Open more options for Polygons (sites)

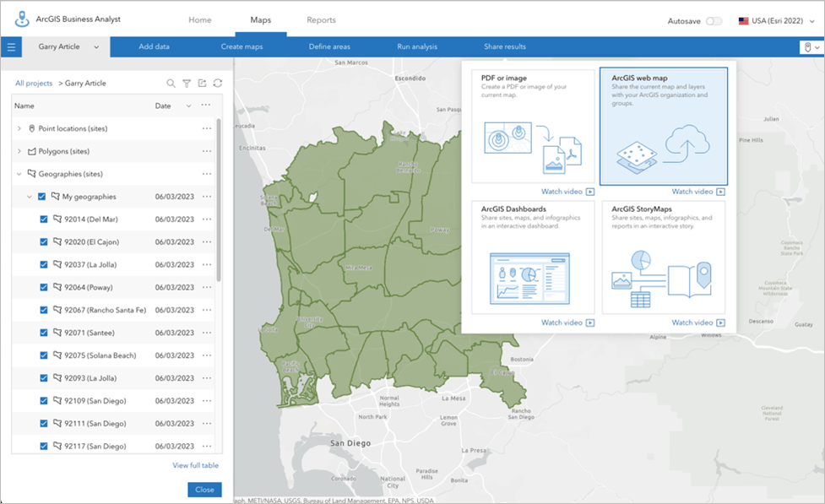(x=207, y=151)
